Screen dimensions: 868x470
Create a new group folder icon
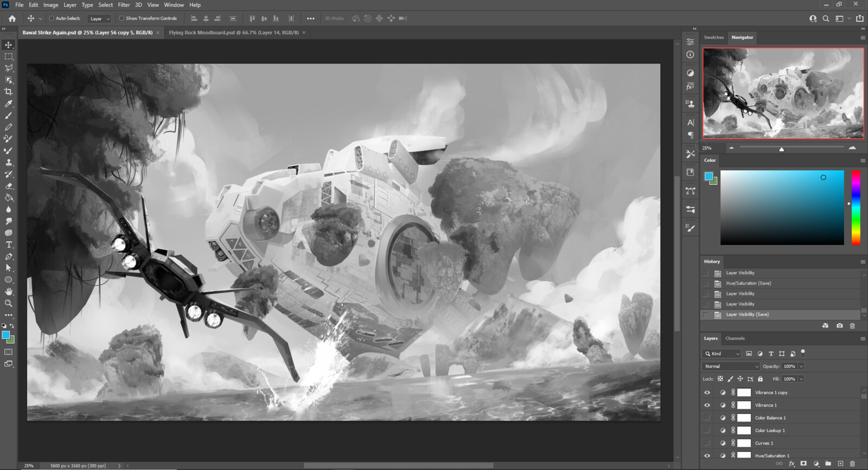828,464
